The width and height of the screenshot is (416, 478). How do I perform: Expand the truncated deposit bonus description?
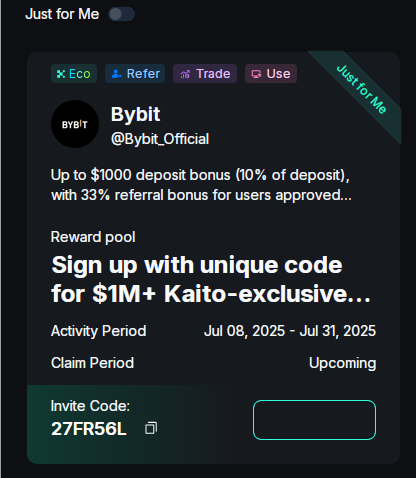click(x=201, y=185)
